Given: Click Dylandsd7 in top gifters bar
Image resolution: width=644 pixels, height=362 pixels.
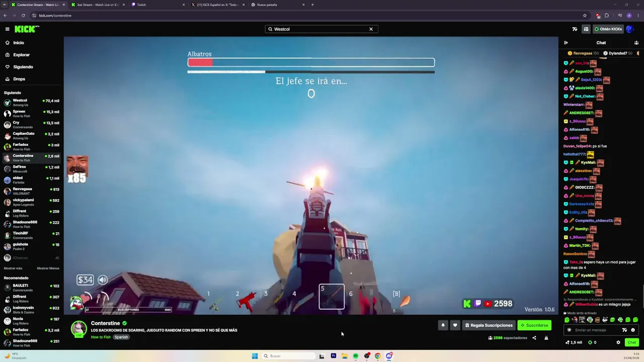Looking at the screenshot, I should coord(618,53).
